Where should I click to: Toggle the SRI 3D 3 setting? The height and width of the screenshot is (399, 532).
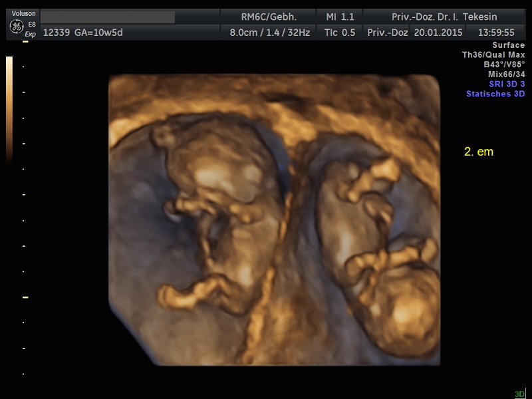click(503, 84)
